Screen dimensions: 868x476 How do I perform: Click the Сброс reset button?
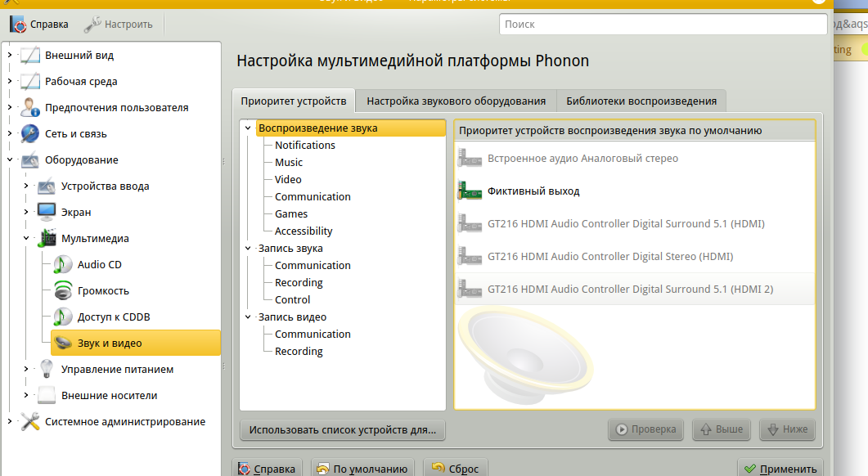coord(455,469)
